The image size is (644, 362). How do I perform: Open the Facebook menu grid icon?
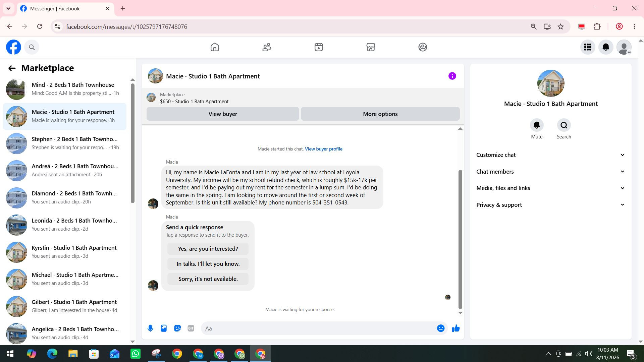(588, 47)
